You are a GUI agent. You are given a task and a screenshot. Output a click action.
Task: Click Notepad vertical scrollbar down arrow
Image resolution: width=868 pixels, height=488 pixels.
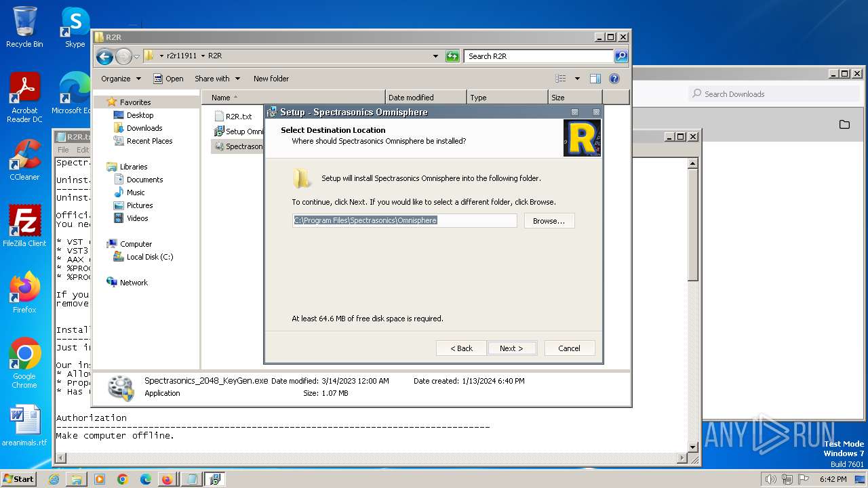pos(693,447)
